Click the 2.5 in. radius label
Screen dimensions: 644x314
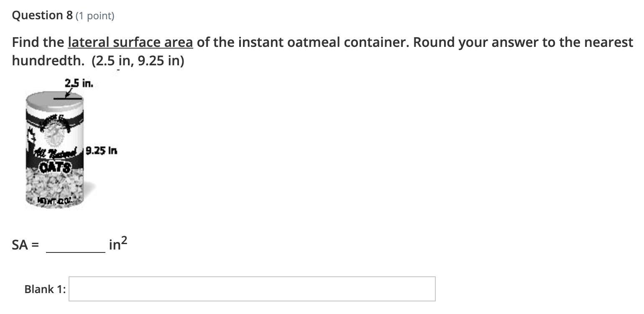[79, 83]
